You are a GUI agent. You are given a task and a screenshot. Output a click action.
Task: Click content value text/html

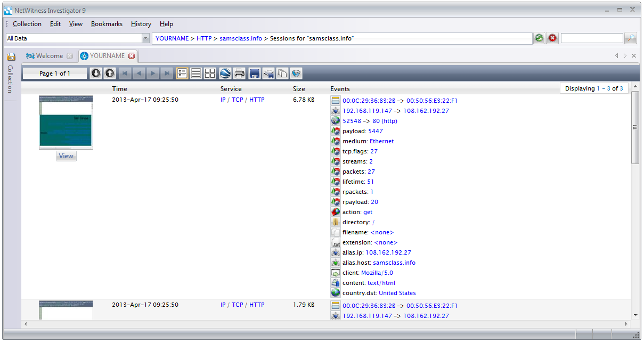(381, 283)
